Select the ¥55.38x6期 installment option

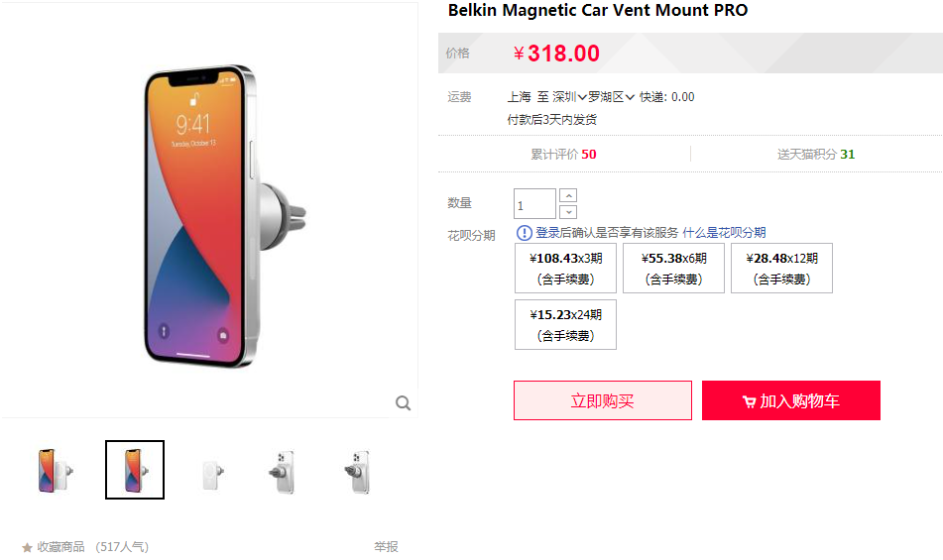pos(673,268)
